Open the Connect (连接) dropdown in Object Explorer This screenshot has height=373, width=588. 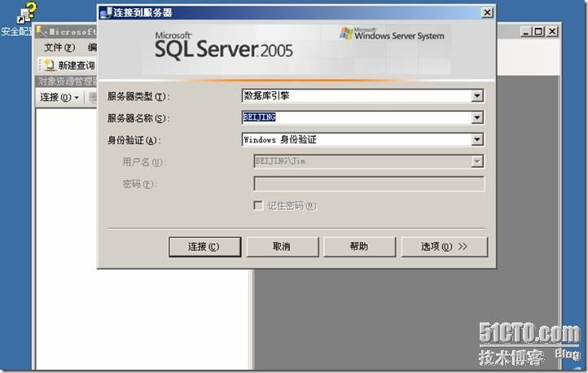tap(59, 98)
